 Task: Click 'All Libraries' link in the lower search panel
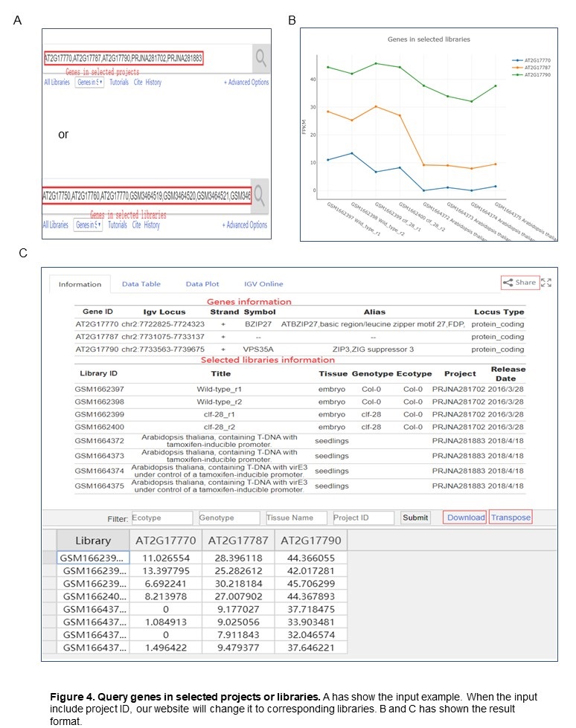[x=56, y=225]
